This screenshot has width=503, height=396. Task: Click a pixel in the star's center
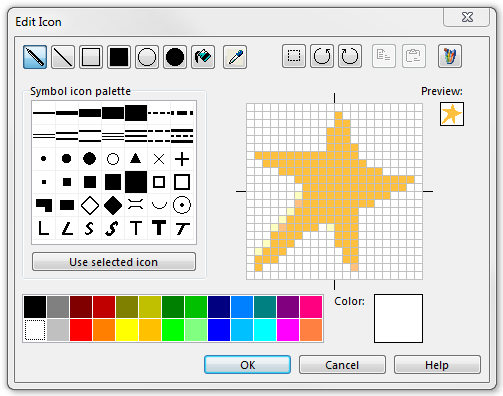334,187
